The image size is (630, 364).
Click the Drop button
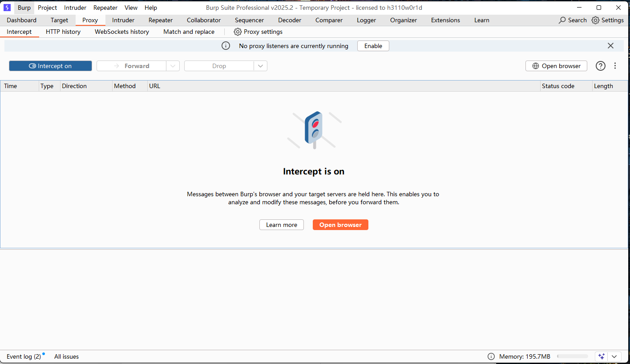(219, 66)
